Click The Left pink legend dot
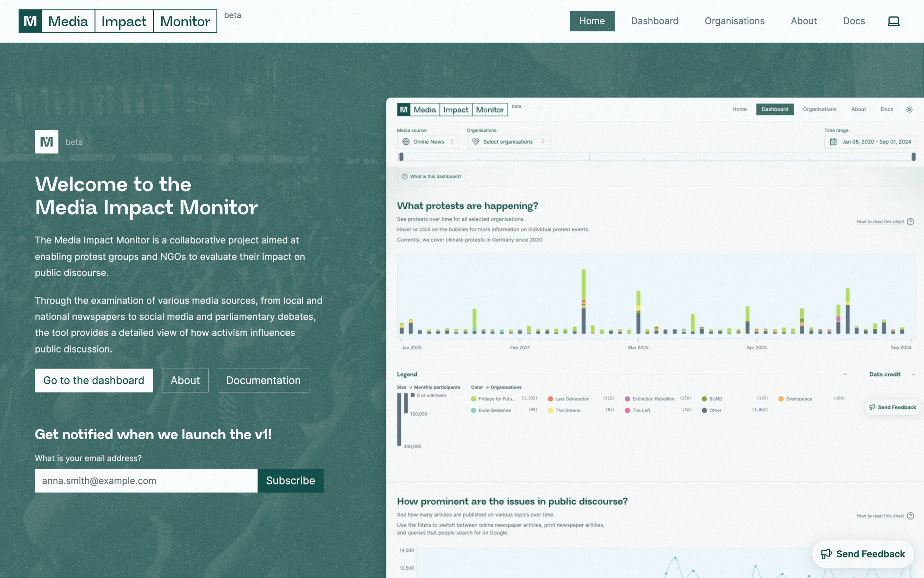 click(x=627, y=410)
